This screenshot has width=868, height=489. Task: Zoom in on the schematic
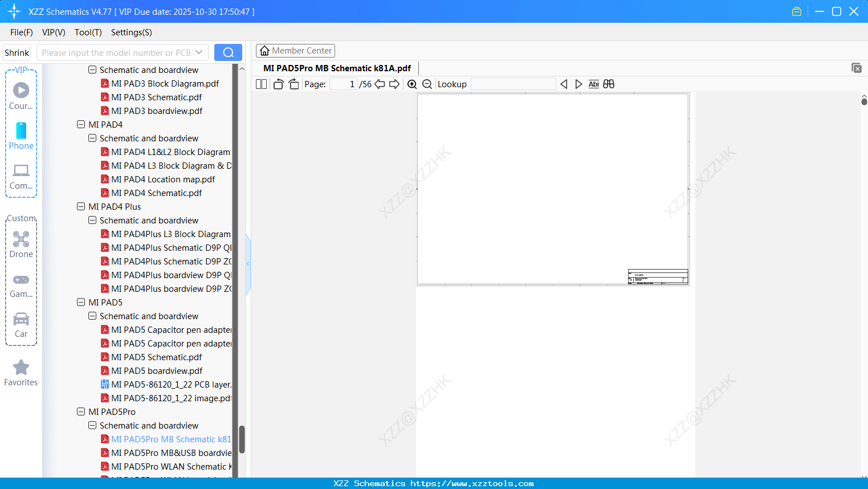412,84
